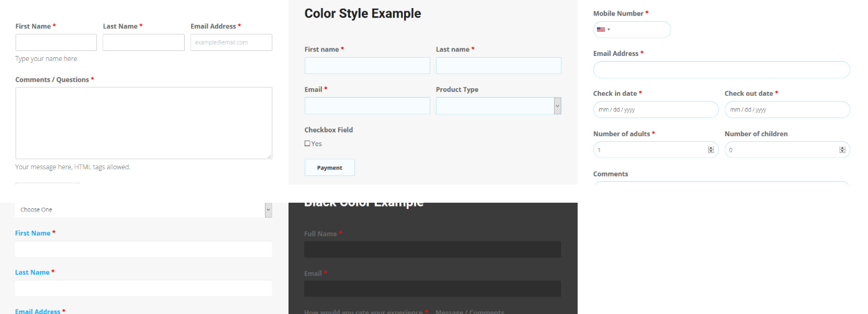Screen dimensions: 868x314
Task: Select the Last name field in Color Style Example
Action: pyautogui.click(x=498, y=66)
